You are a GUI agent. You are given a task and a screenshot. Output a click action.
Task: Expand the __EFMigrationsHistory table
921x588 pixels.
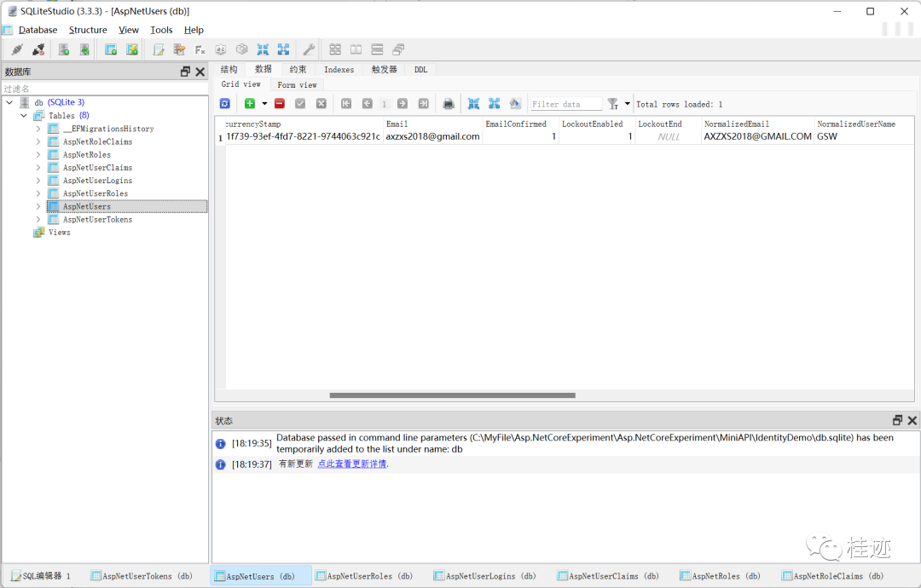click(x=38, y=129)
